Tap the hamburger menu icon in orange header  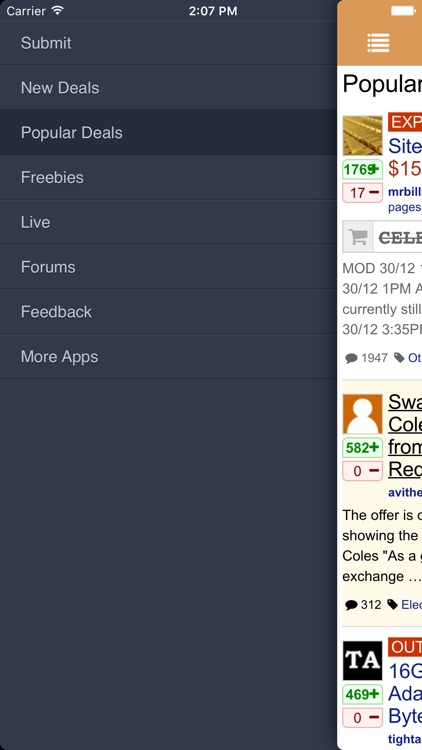(378, 43)
